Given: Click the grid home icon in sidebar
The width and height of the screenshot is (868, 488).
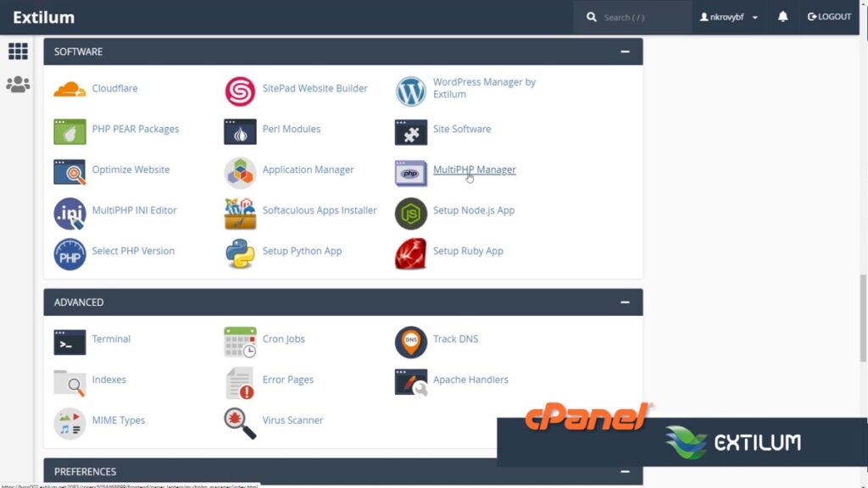Looking at the screenshot, I should [18, 52].
